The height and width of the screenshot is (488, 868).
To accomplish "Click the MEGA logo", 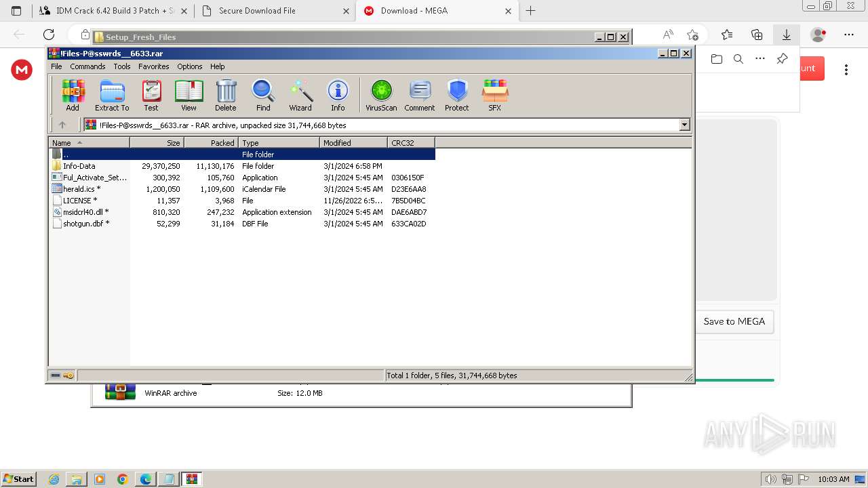I will pos(22,70).
